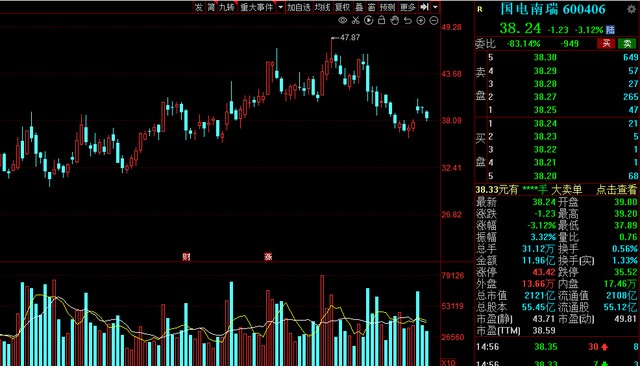Image resolution: width=640 pixels, height=366 pixels.
Task: Select buy level 1 price 38.24
Action: point(545,123)
